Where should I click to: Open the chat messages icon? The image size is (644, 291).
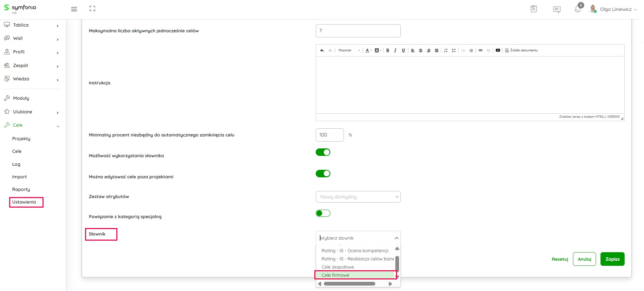(557, 9)
